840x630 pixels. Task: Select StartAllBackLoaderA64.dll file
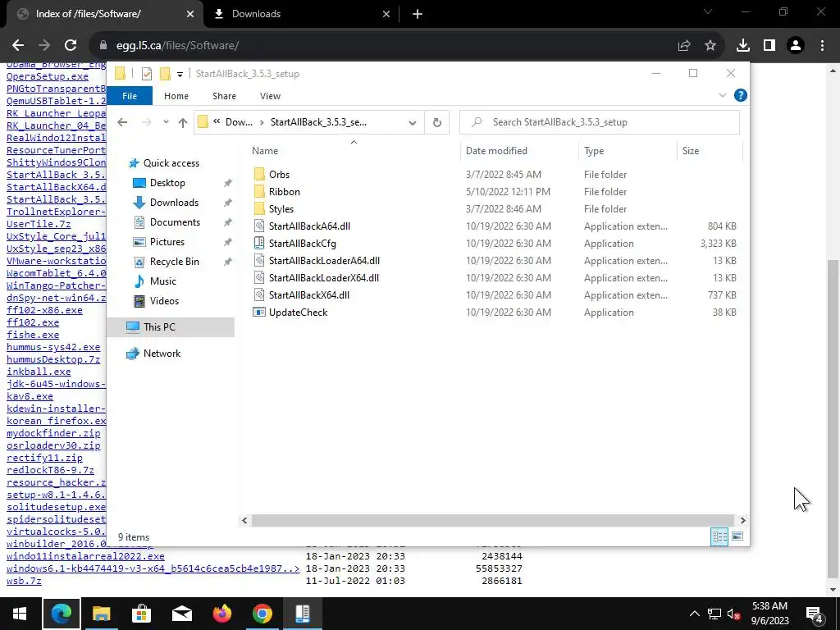click(324, 260)
